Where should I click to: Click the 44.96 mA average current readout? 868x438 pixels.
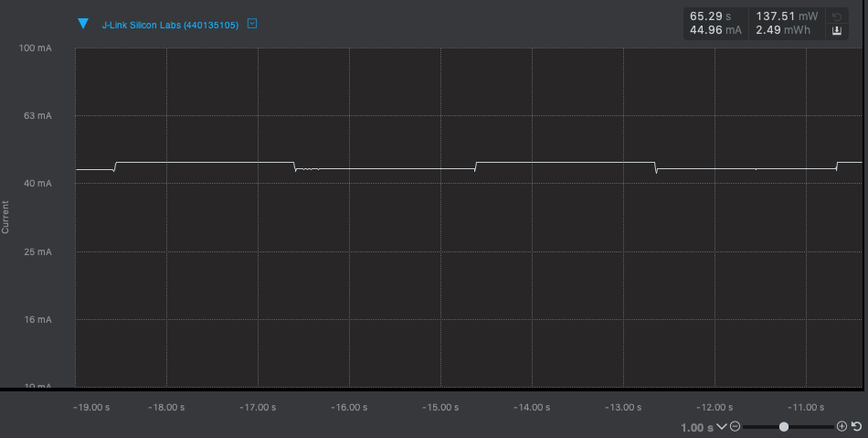[x=715, y=31]
